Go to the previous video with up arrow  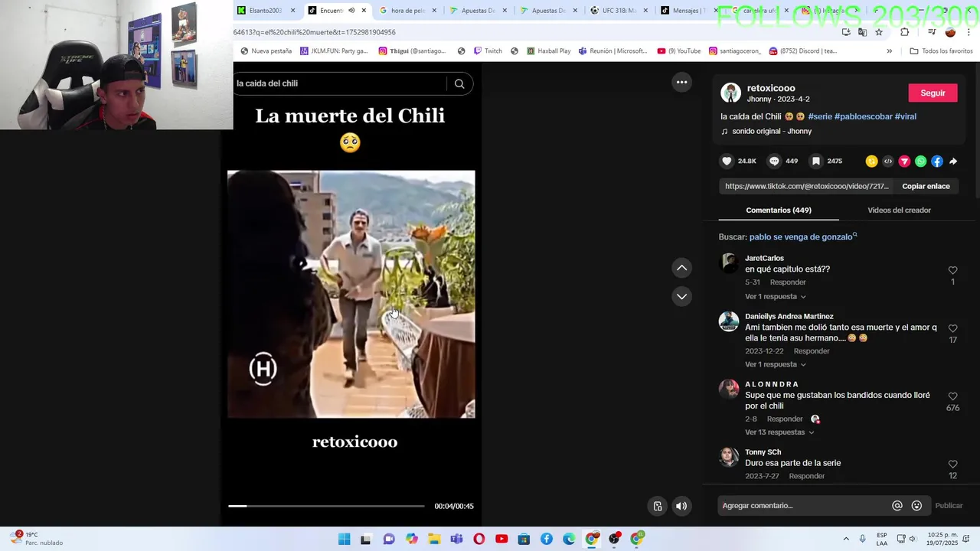click(x=681, y=268)
